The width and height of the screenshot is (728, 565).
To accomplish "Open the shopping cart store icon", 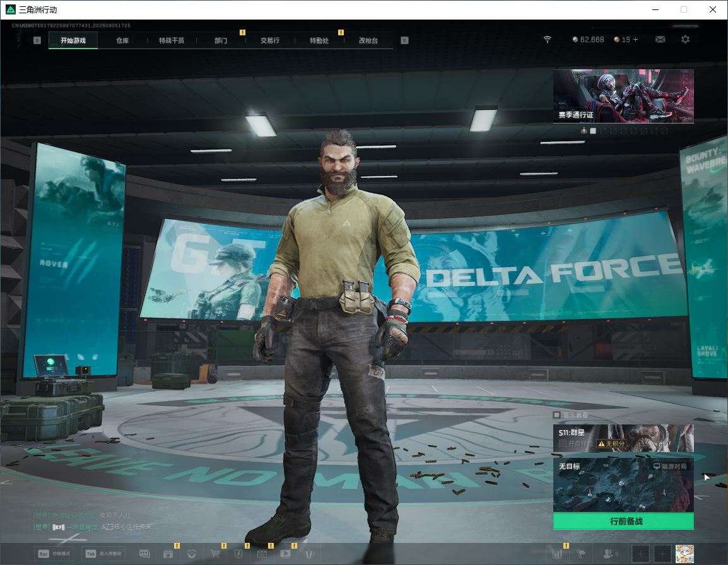I will [x=215, y=554].
